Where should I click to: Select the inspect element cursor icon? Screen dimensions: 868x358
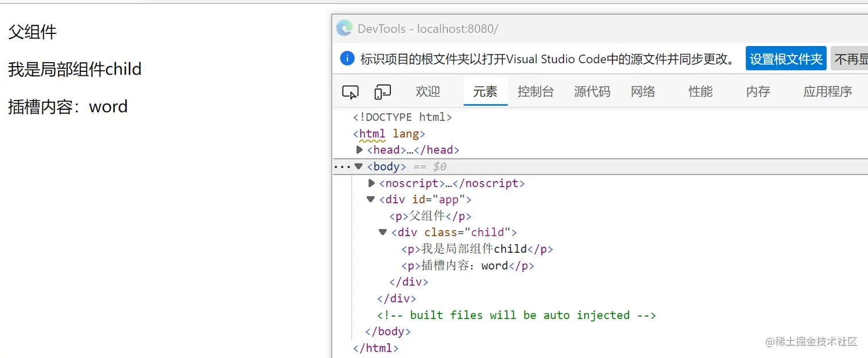350,91
